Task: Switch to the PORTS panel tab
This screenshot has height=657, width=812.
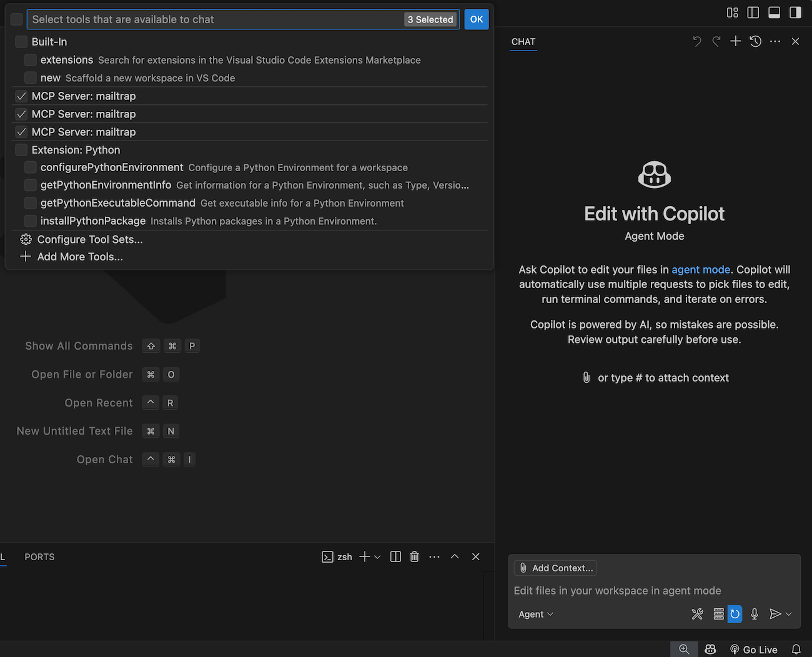Action: point(39,556)
